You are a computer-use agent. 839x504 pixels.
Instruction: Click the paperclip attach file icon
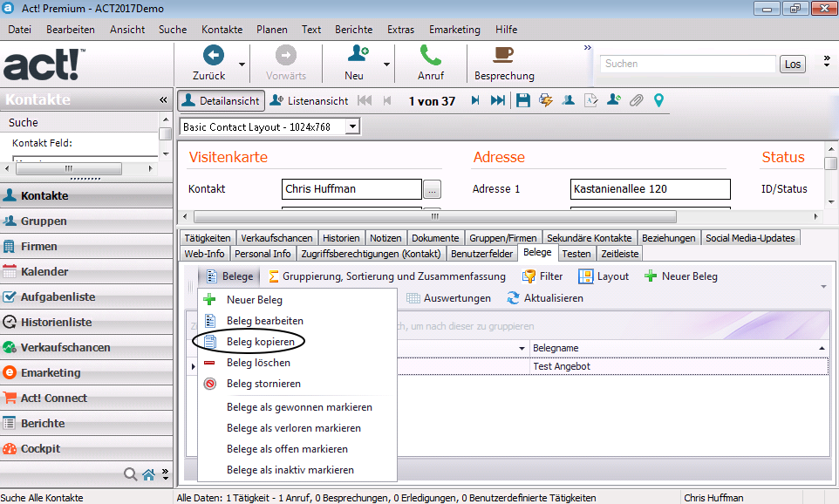click(x=636, y=100)
